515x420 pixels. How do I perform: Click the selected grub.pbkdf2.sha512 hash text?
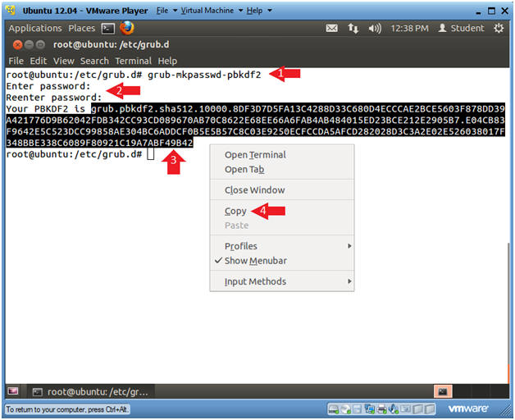[255, 126]
